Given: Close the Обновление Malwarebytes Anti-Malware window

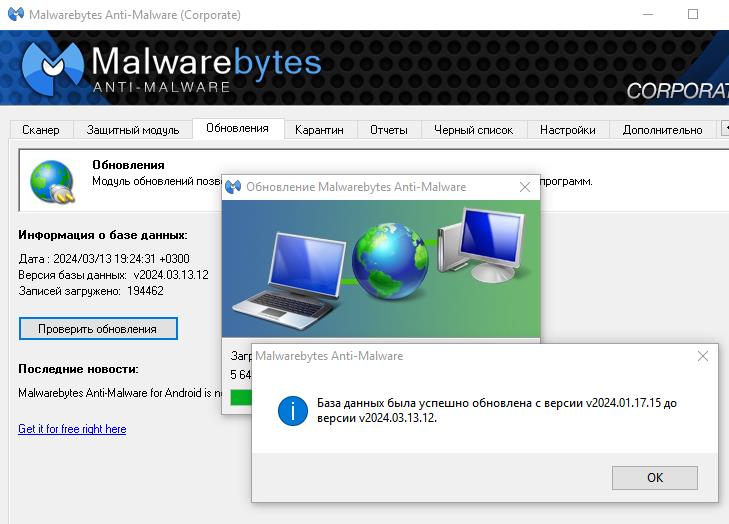Looking at the screenshot, I should coord(525,187).
